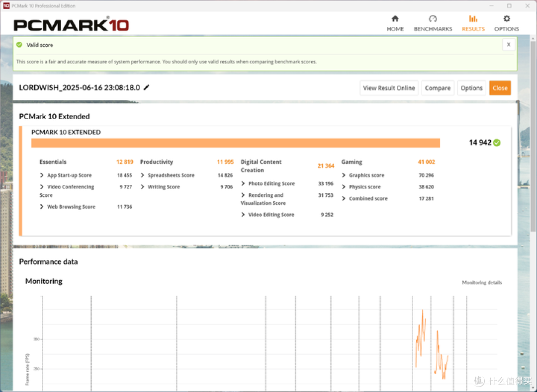Click Graphics score value 70 296

[427, 175]
